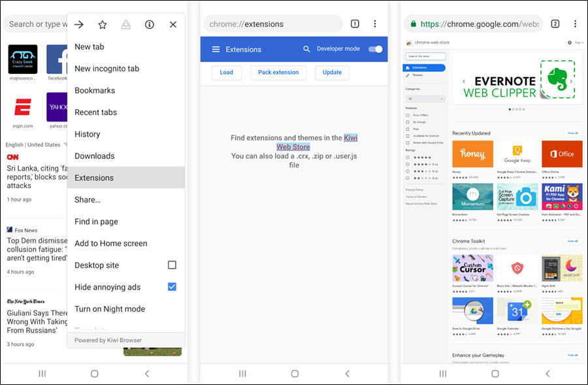Open the All categories dropdown
The width and height of the screenshot is (588, 385).
tap(425, 97)
